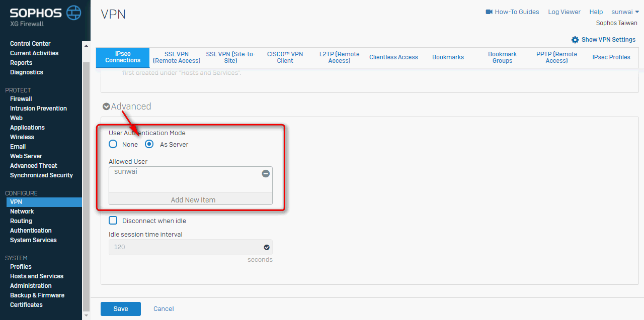Image resolution: width=644 pixels, height=320 pixels.
Task: Open Diagnostics in sidebar
Action: point(27,72)
